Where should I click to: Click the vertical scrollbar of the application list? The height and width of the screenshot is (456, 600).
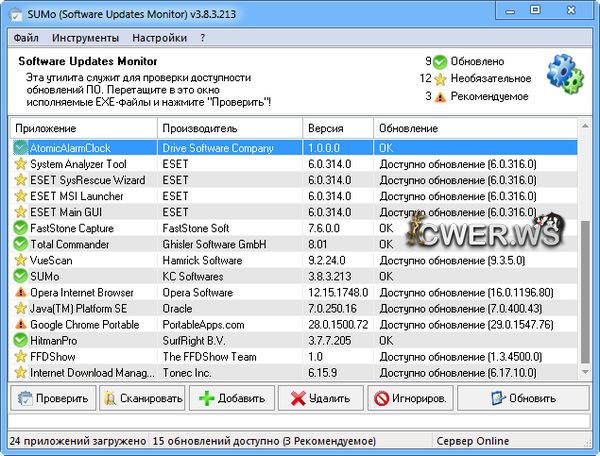click(x=585, y=290)
